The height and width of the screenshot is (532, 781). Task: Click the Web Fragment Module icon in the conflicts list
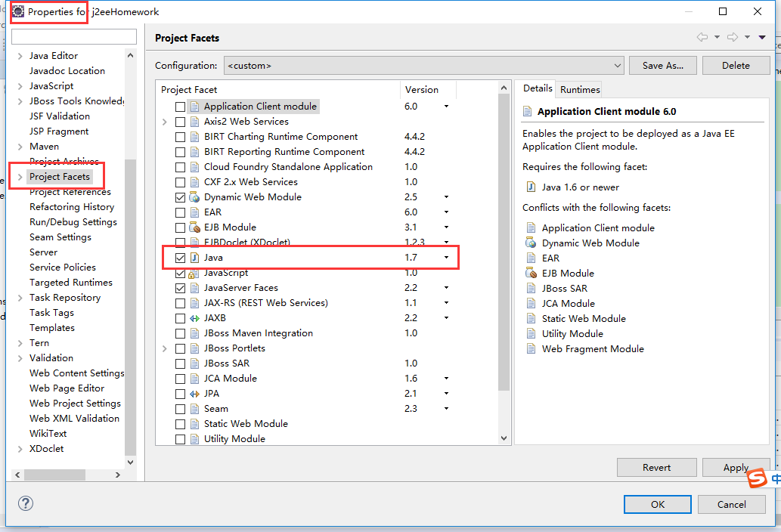(x=531, y=349)
